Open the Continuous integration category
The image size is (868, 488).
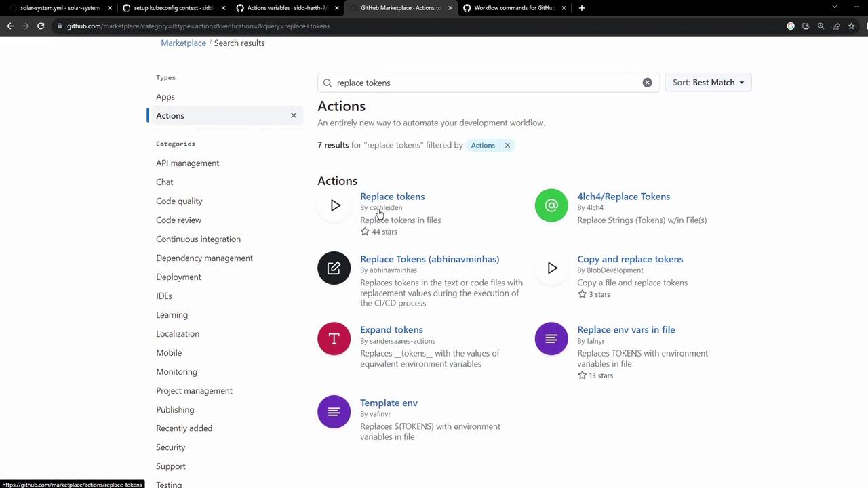(198, 239)
